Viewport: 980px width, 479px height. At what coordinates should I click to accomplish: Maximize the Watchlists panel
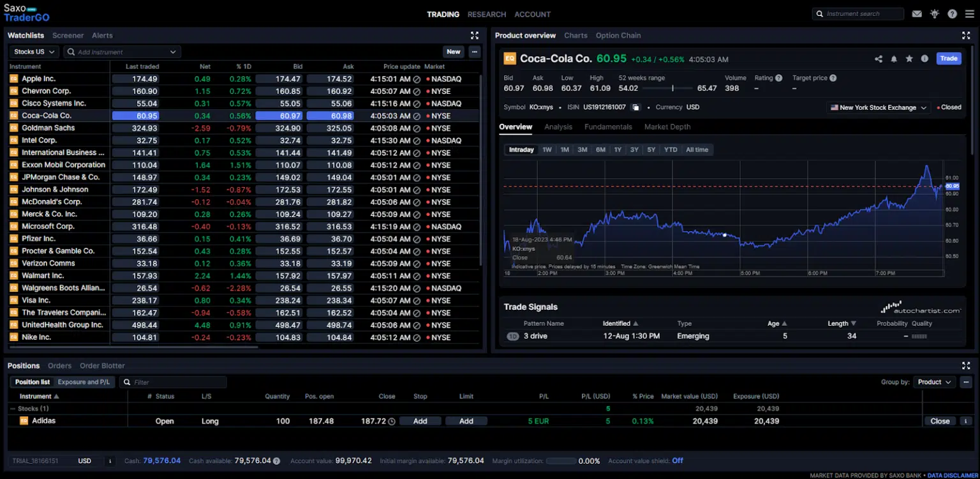pyautogui.click(x=474, y=36)
